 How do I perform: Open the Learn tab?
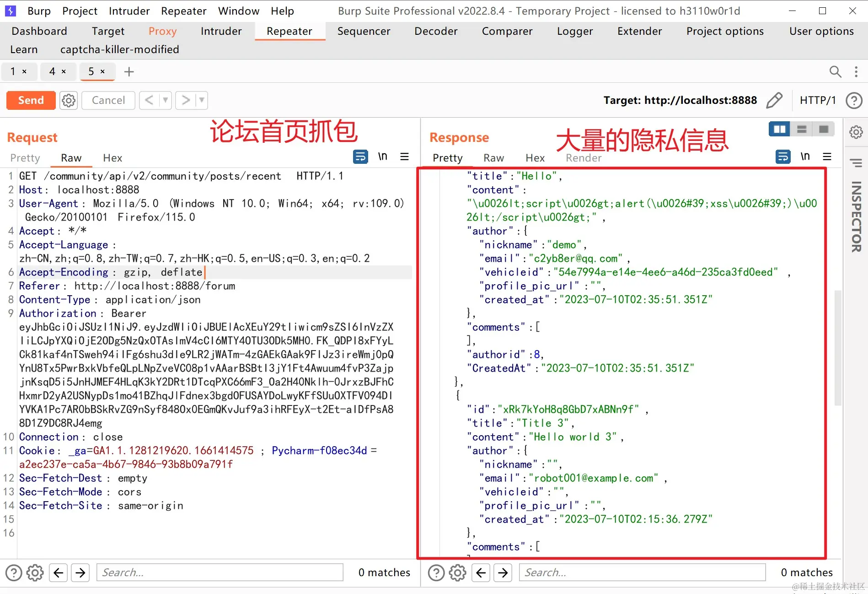point(24,49)
